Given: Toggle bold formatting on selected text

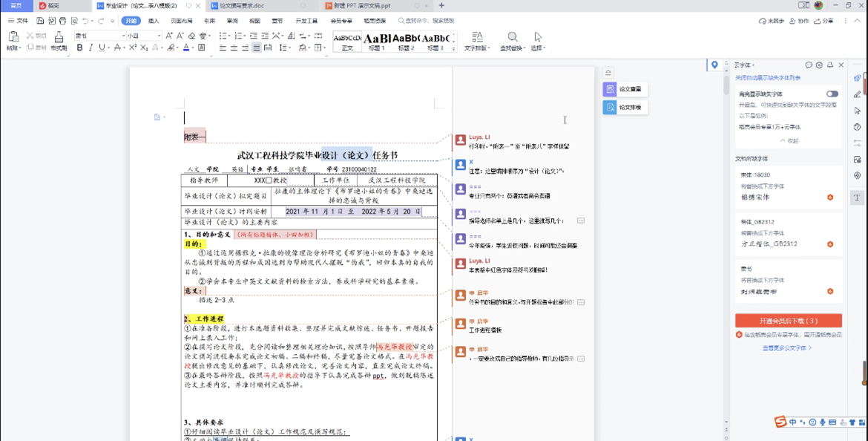Looking at the screenshot, I should 80,48.
